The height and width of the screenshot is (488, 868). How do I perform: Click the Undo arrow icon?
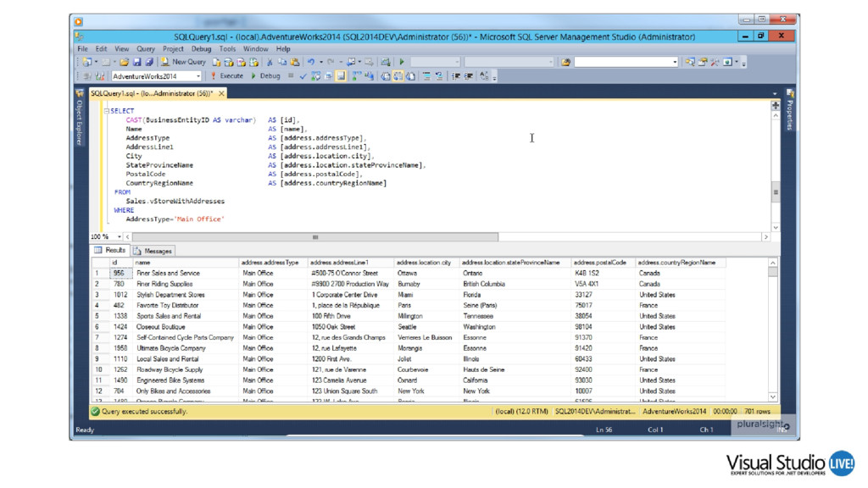[311, 62]
